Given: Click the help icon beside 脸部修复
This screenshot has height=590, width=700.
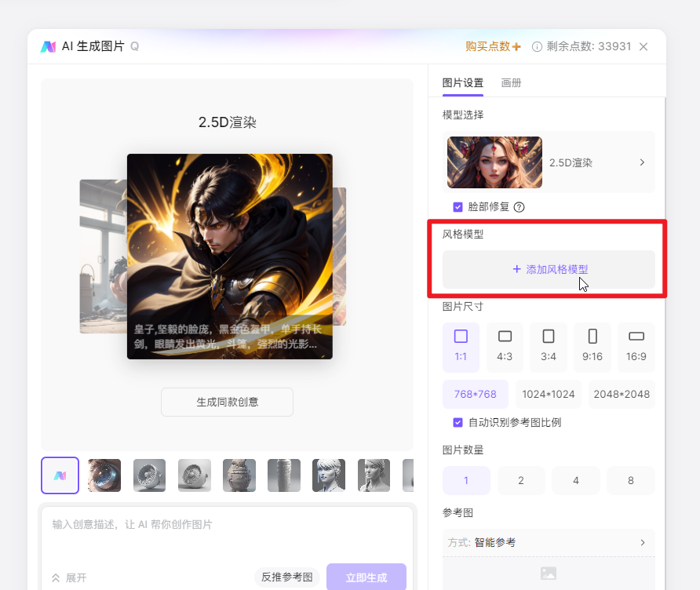Looking at the screenshot, I should click(520, 207).
